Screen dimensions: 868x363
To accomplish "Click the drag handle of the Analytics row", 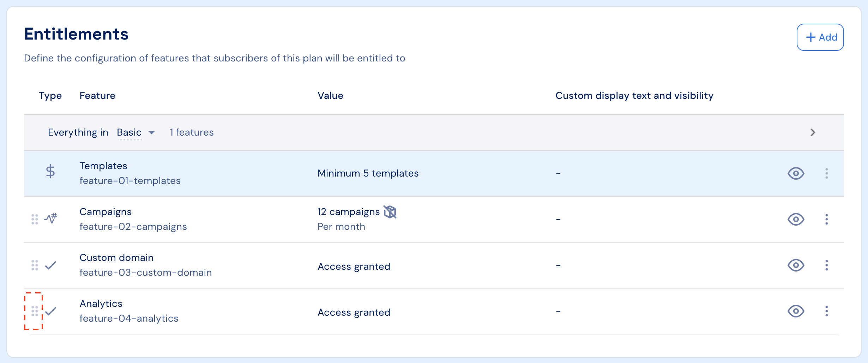I will pos(35,311).
